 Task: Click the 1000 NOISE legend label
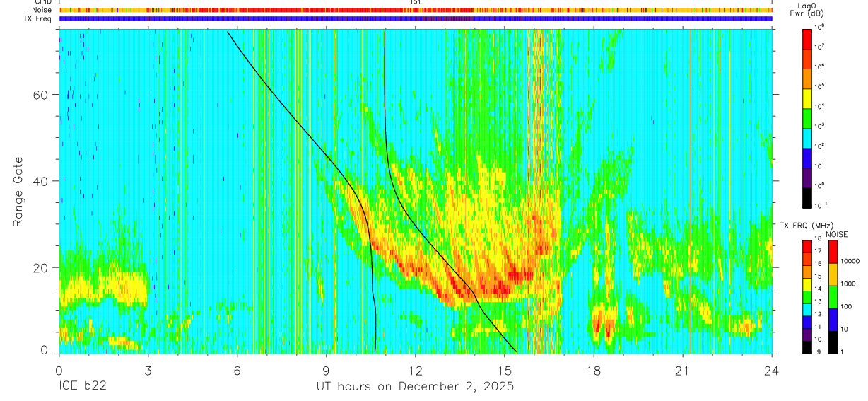click(850, 284)
